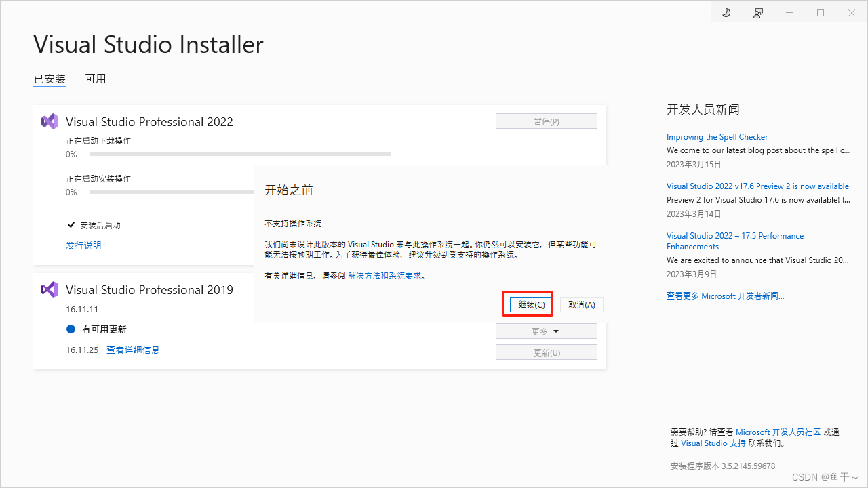This screenshot has width=868, height=488.
Task: Click 取消(A) to cancel the dialog
Action: tap(582, 305)
